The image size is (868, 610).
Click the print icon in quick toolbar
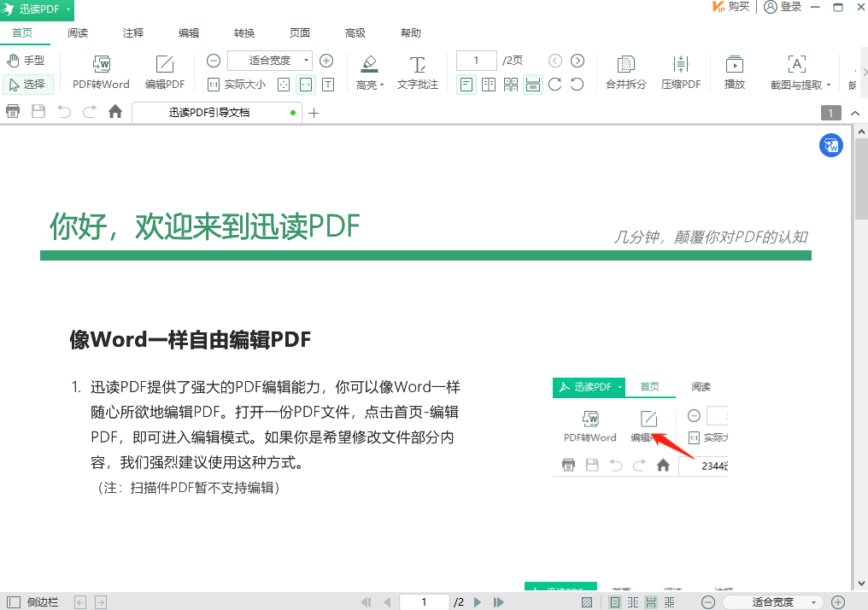(13, 112)
